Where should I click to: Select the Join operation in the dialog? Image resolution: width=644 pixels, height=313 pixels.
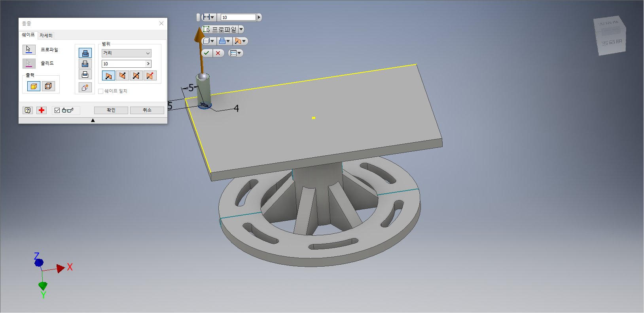click(x=85, y=53)
